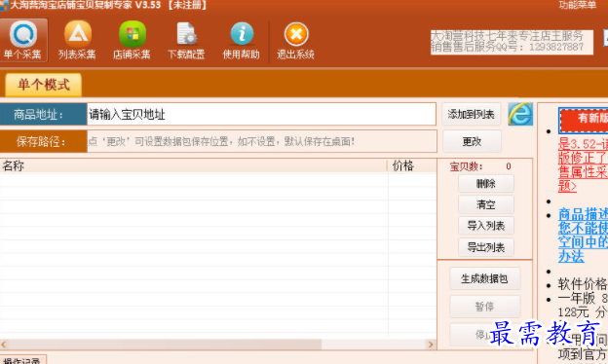
Task: Click the 导入列表 button
Action: [x=486, y=226]
